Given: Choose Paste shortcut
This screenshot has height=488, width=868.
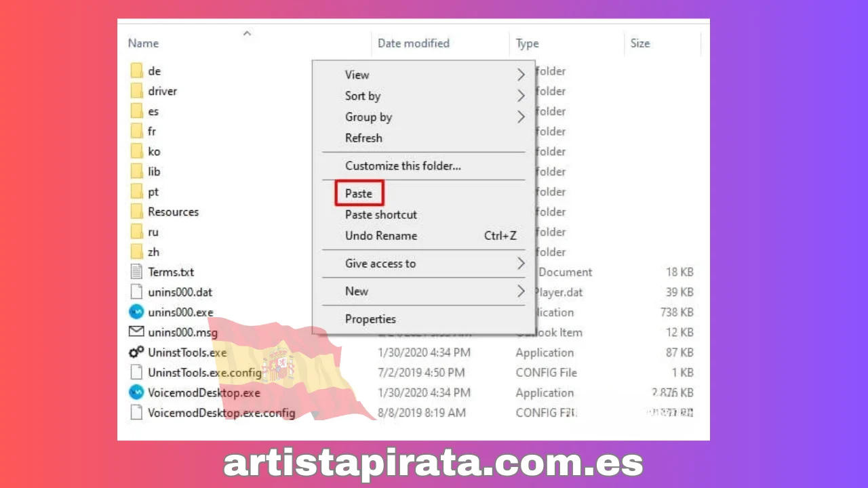Looking at the screenshot, I should [x=424, y=214].
